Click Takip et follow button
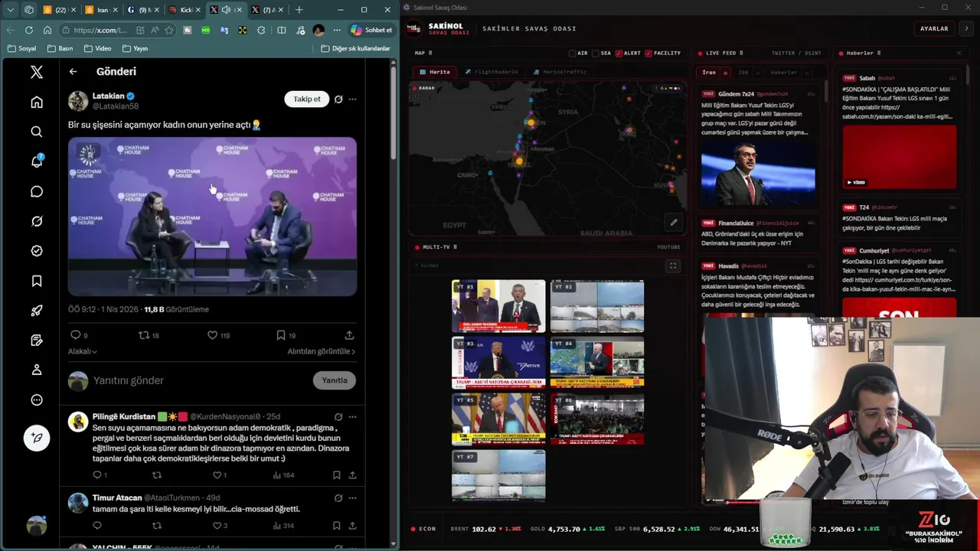This screenshot has width=980, height=551. 307,99
